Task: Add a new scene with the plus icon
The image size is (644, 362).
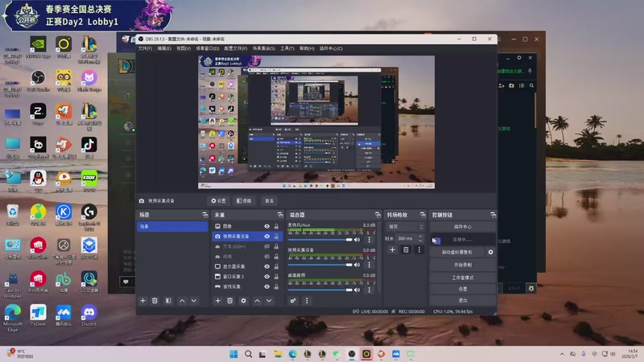Action: (x=142, y=301)
